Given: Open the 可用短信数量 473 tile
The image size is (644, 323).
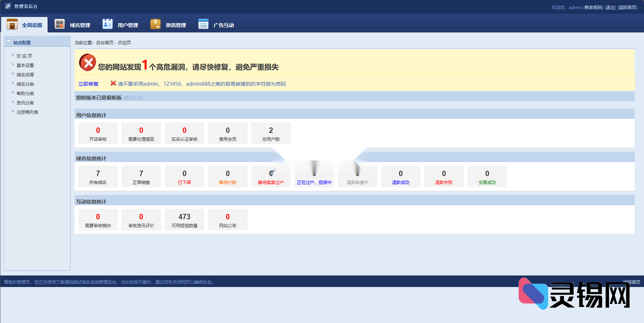Looking at the screenshot, I should (x=184, y=220).
